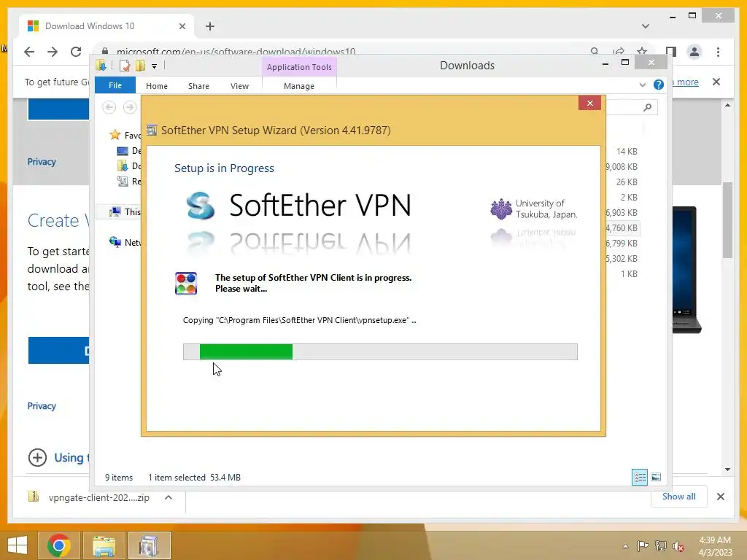Click the 9 items status text
The image size is (747, 560).
click(x=119, y=477)
